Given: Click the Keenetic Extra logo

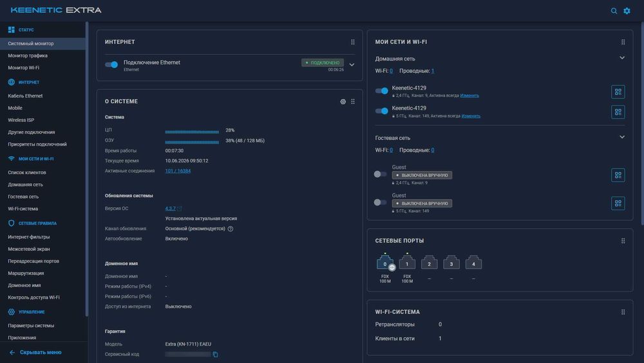Looking at the screenshot, I should (x=56, y=10).
